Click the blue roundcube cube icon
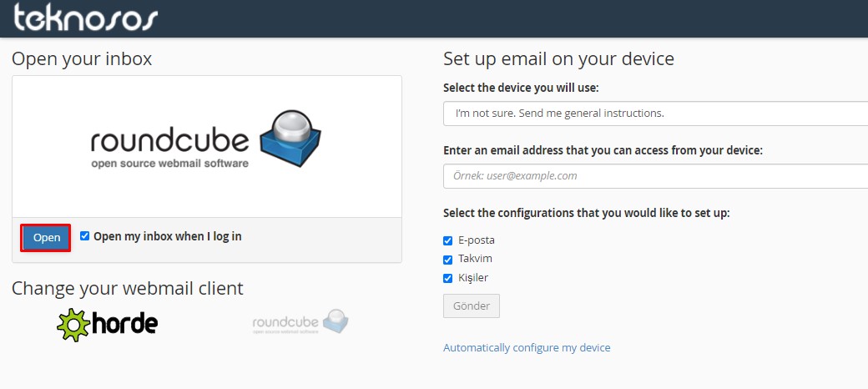This screenshot has height=389, width=868. click(290, 139)
